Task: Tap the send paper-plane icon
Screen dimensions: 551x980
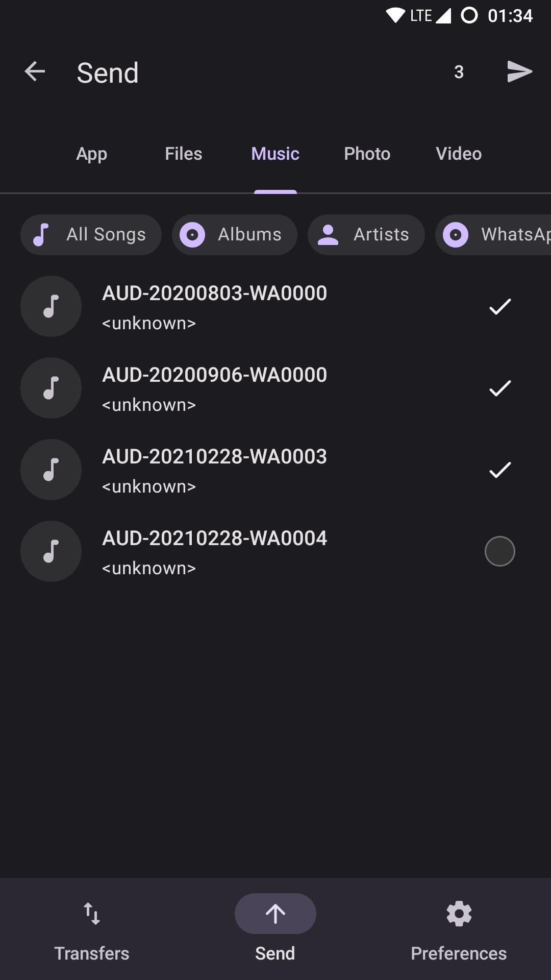Action: [x=520, y=71]
